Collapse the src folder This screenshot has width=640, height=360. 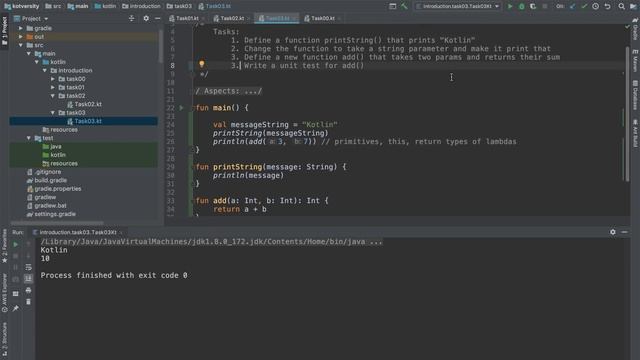coord(21,45)
